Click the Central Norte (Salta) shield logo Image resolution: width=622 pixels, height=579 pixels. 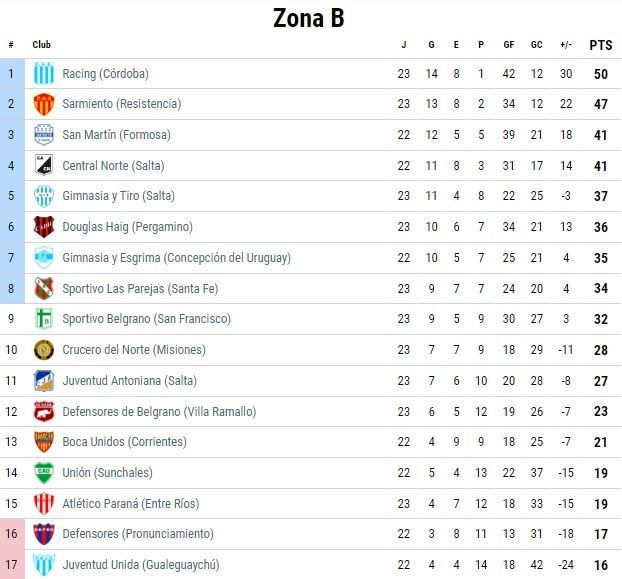[43, 166]
